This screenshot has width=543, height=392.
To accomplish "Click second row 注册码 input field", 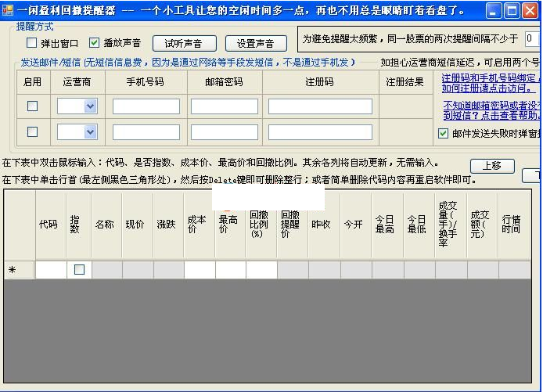I will point(320,132).
